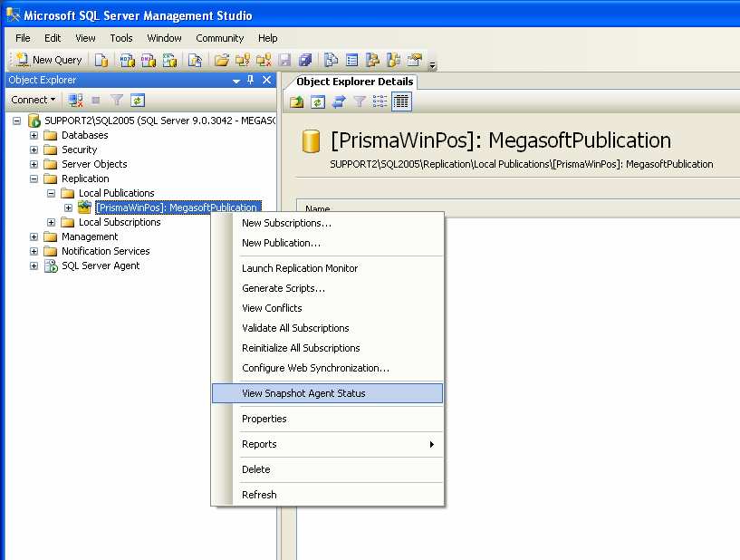This screenshot has height=560, width=740.
Task: Click Analysis Services MDX Query icon
Action: coord(127,60)
